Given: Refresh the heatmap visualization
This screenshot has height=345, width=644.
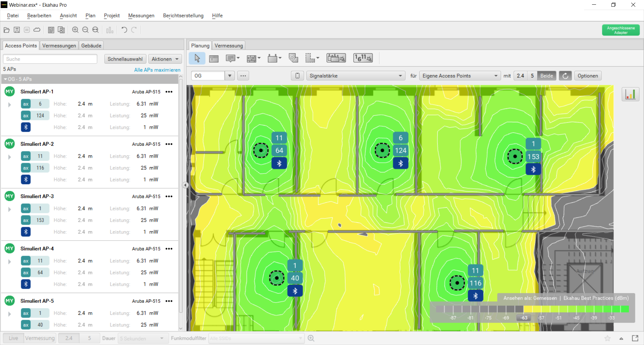Looking at the screenshot, I should point(565,76).
